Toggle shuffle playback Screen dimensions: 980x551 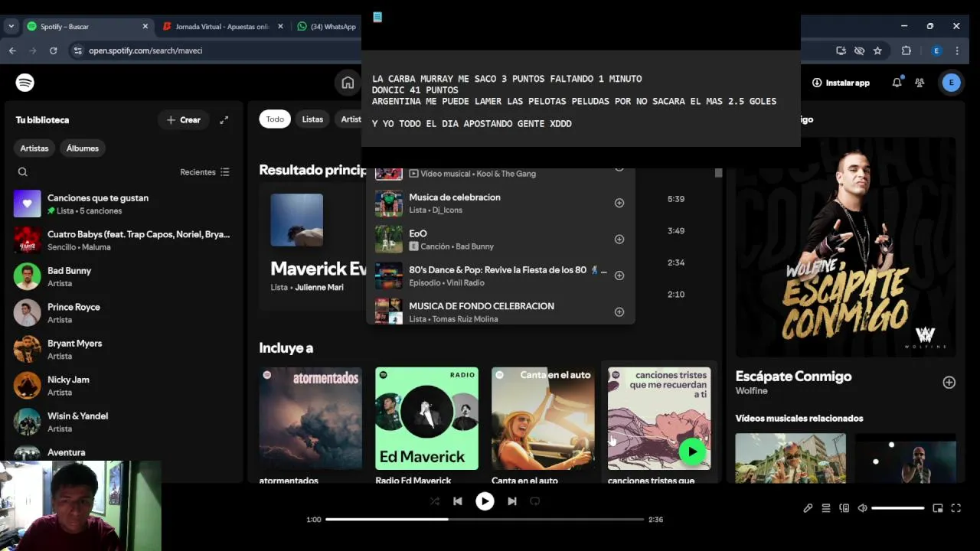[435, 501]
